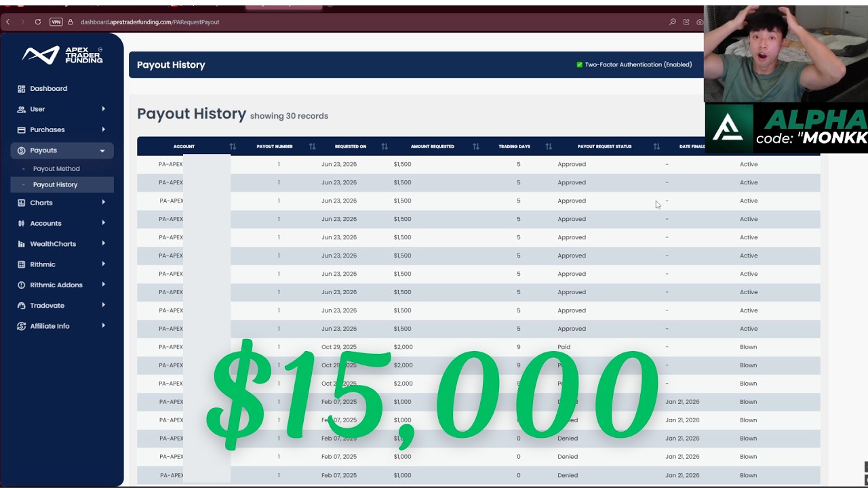Click the WealthCharts sidebar icon
Viewport: 868px width, 488px height.
[x=21, y=244]
